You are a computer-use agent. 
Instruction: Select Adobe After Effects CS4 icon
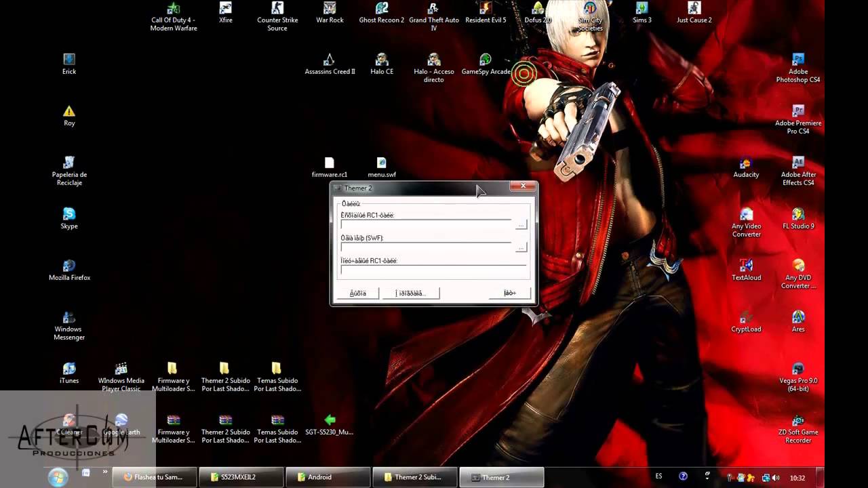(798, 171)
